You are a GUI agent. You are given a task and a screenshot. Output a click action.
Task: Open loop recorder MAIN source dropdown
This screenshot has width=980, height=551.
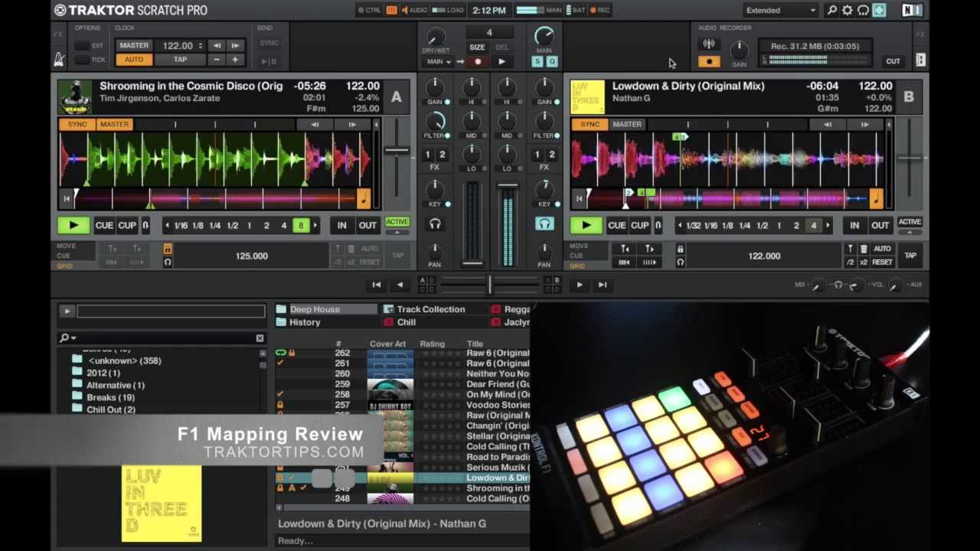point(438,62)
